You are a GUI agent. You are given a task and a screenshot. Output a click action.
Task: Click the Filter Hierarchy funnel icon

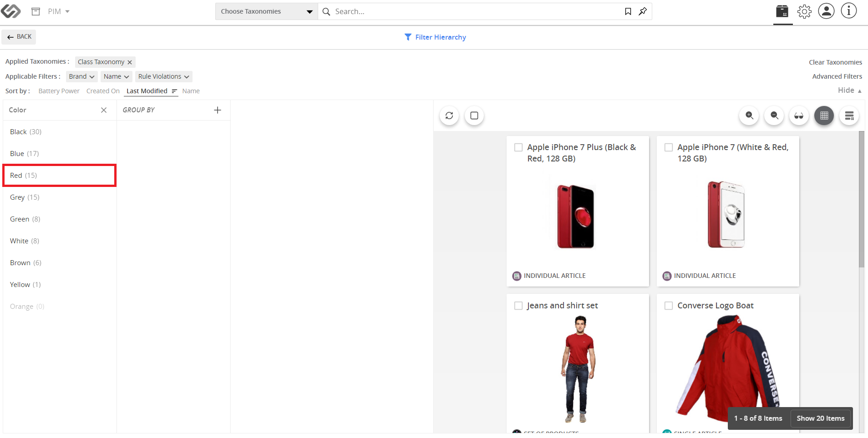408,37
